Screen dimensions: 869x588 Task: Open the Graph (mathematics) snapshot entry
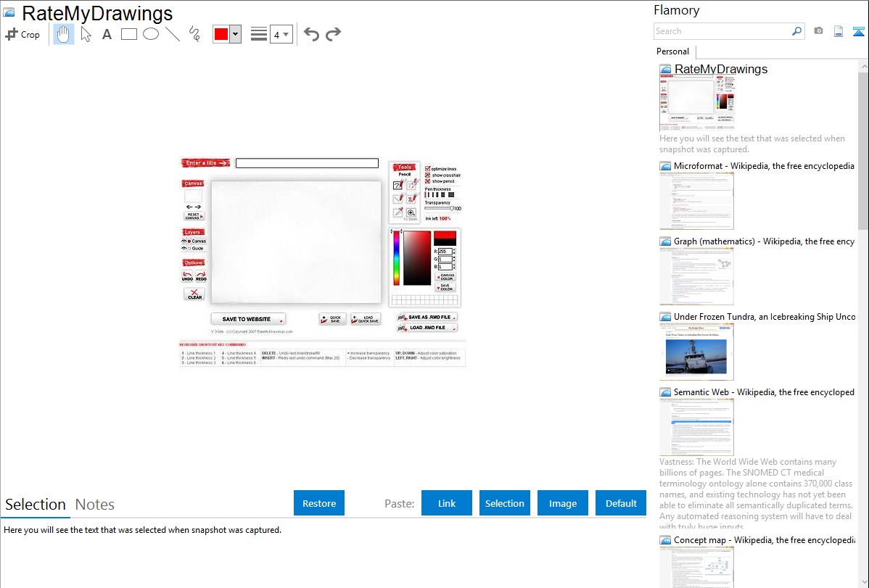pyautogui.click(x=764, y=241)
